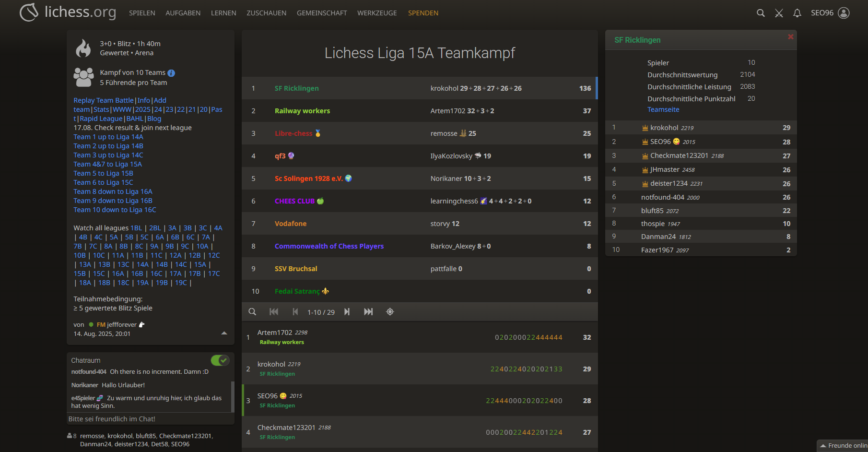Image resolution: width=868 pixels, height=452 pixels.
Task: Open league 19C watch link
Action: click(181, 283)
